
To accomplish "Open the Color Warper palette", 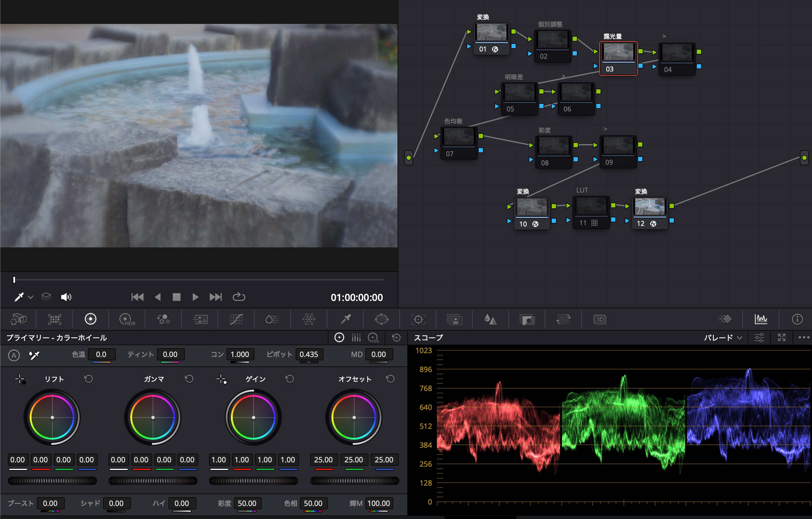I will pos(308,319).
